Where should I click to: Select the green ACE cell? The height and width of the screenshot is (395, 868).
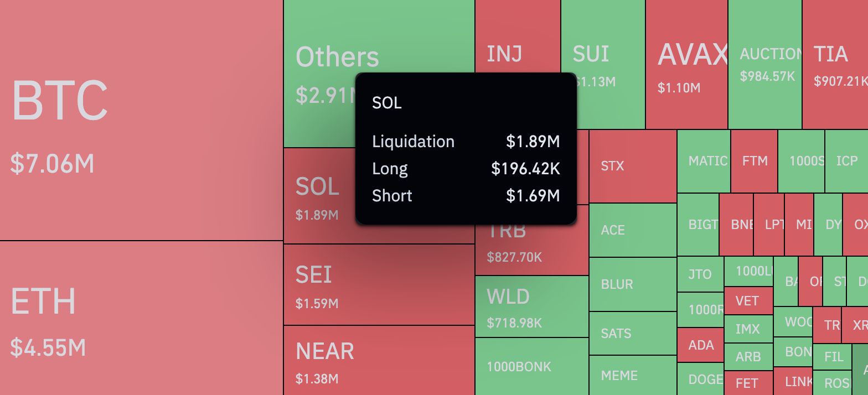pos(632,230)
